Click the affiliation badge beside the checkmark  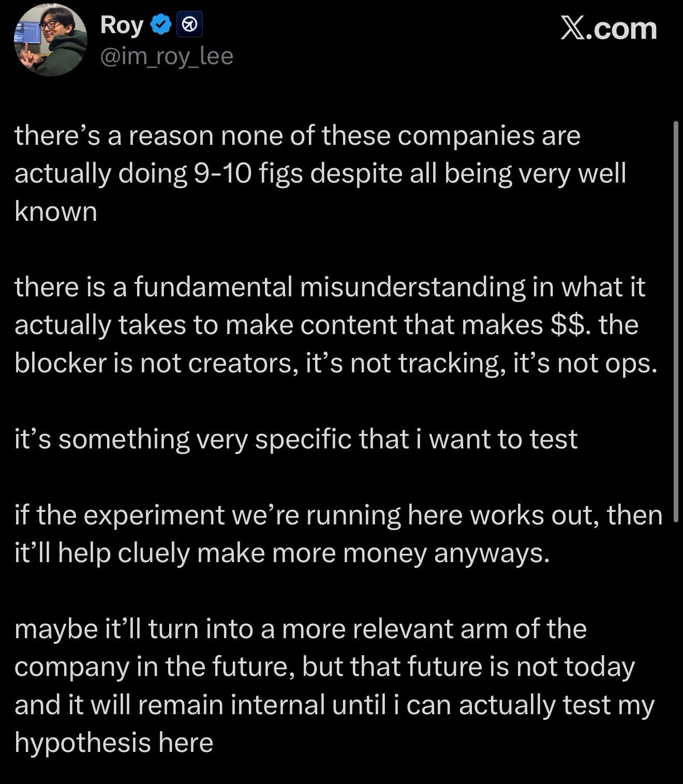(x=189, y=25)
